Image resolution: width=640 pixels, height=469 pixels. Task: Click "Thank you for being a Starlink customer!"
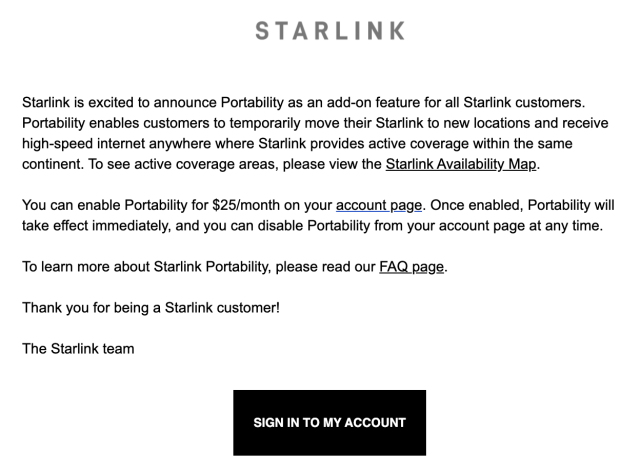151,307
